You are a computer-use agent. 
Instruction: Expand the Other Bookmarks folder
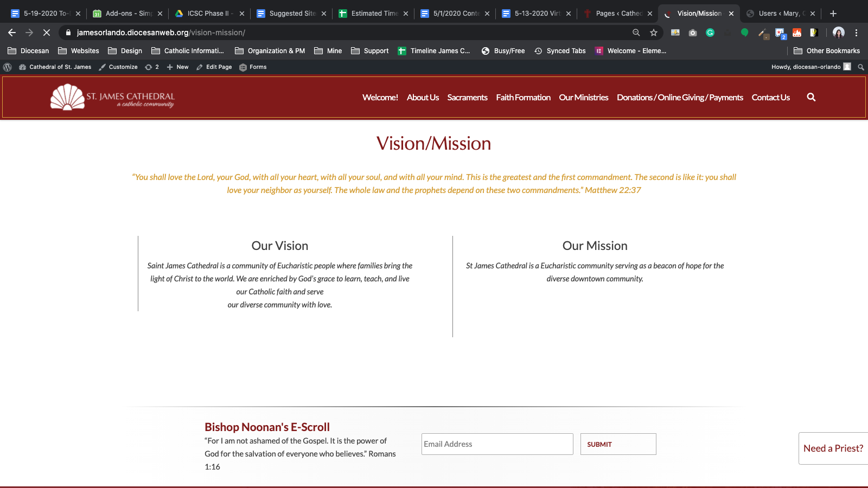click(x=827, y=51)
